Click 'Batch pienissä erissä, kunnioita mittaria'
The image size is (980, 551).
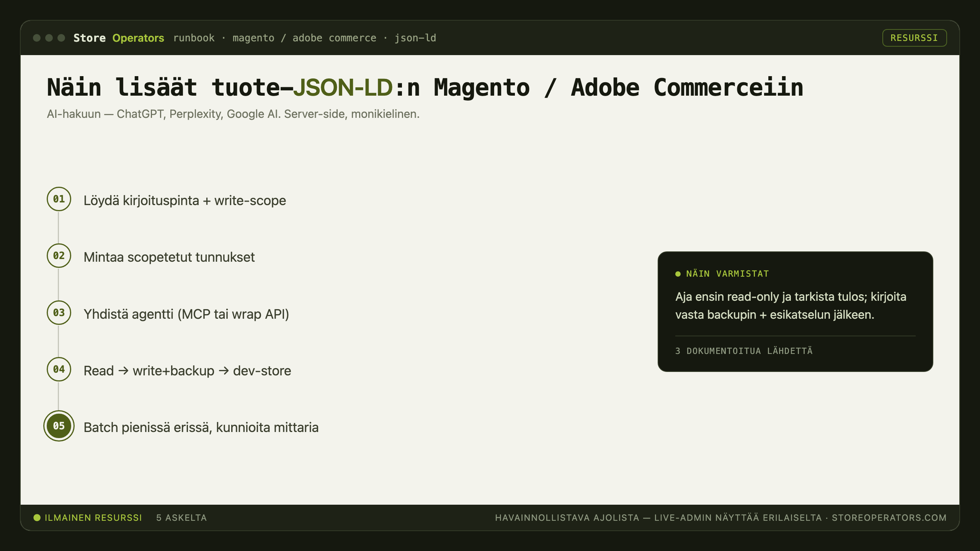coord(201,427)
